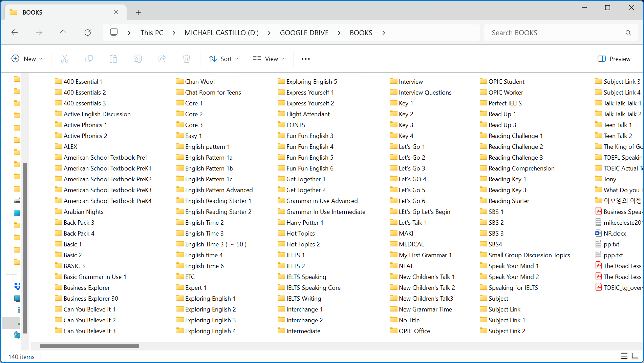Image resolution: width=644 pixels, height=363 pixels.
Task: Select the IELTS Speaking Core folder
Action: pyautogui.click(x=309, y=287)
